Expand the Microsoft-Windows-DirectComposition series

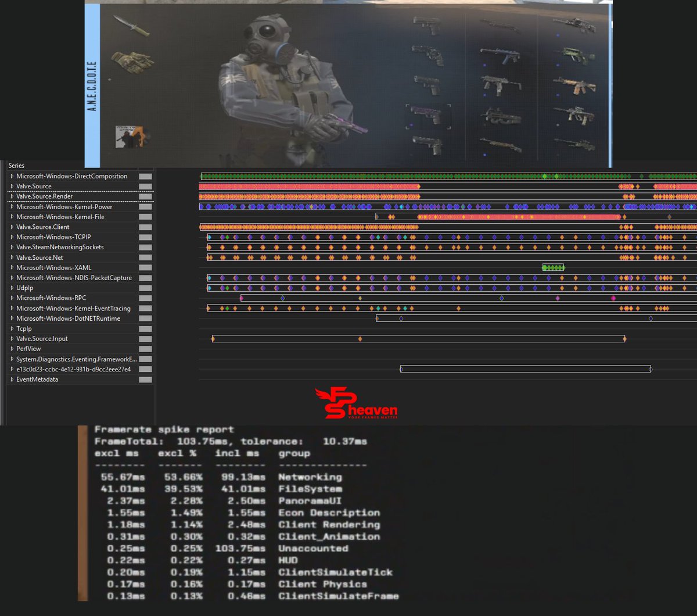12,176
